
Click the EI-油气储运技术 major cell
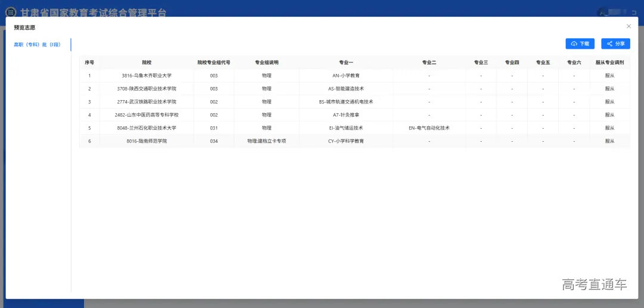click(346, 128)
